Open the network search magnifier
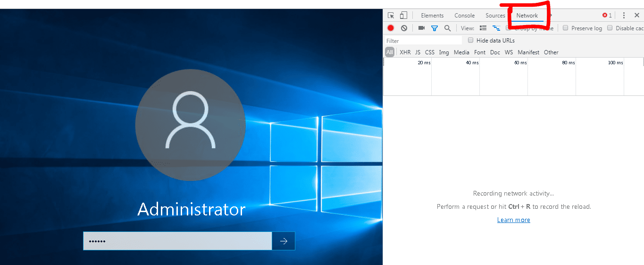The height and width of the screenshot is (265, 644). click(x=447, y=28)
